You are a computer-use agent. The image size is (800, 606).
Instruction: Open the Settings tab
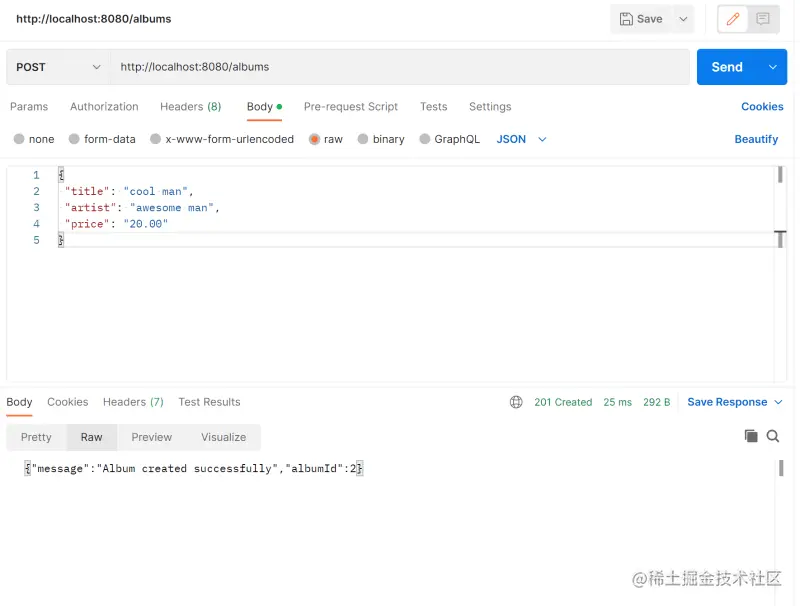(490, 107)
